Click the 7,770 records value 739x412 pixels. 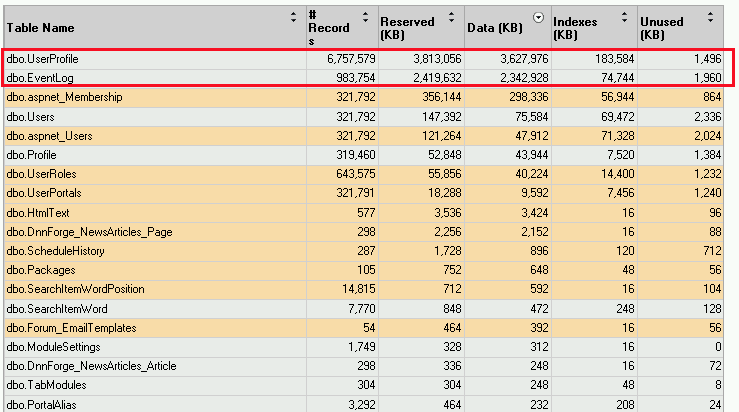362,309
